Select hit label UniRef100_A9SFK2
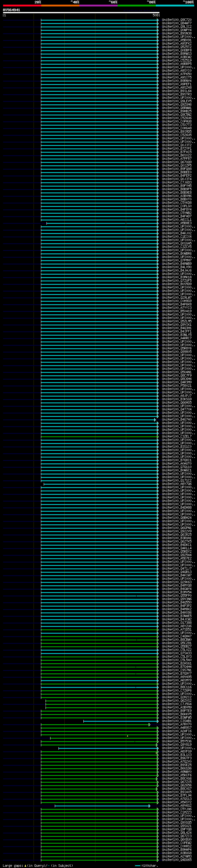 point(176,43)
